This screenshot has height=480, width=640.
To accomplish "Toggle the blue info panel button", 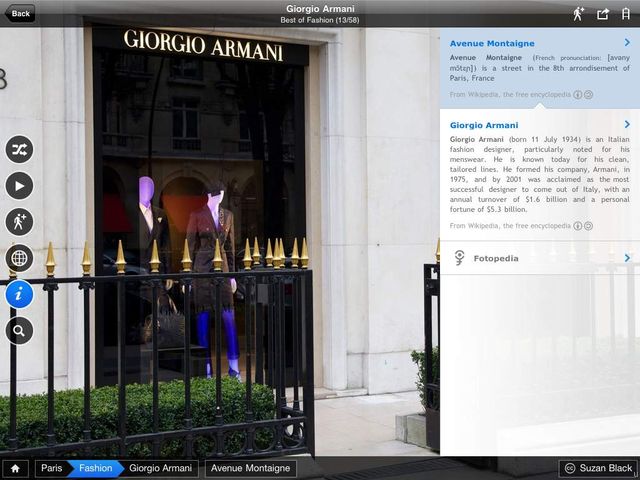I will (x=19, y=294).
